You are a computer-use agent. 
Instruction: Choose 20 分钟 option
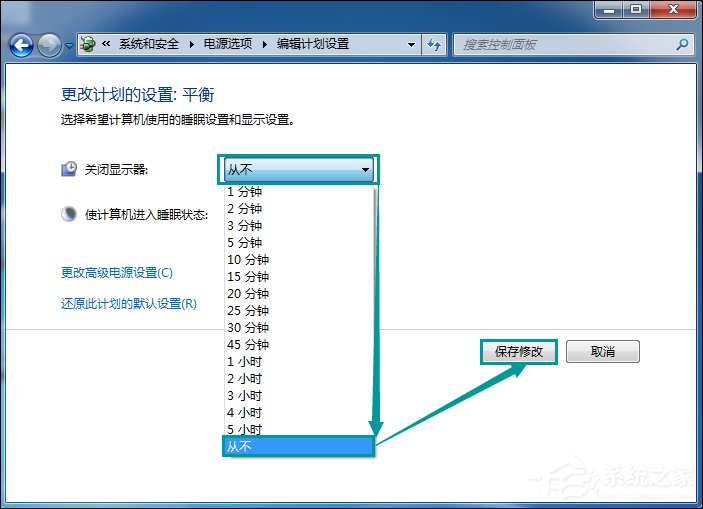299,294
